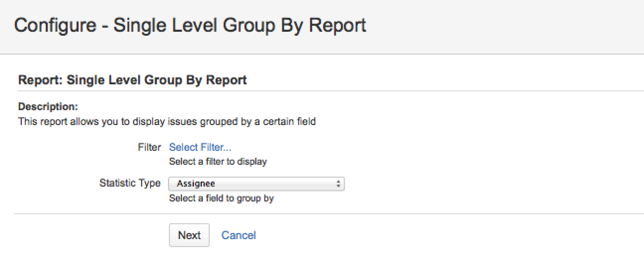This screenshot has width=644, height=258.
Task: Click the up-down arrows on the Assignee select
Action: (x=338, y=184)
